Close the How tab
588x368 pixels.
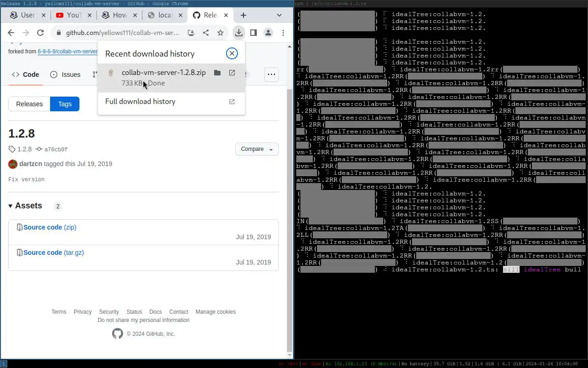tap(135, 15)
